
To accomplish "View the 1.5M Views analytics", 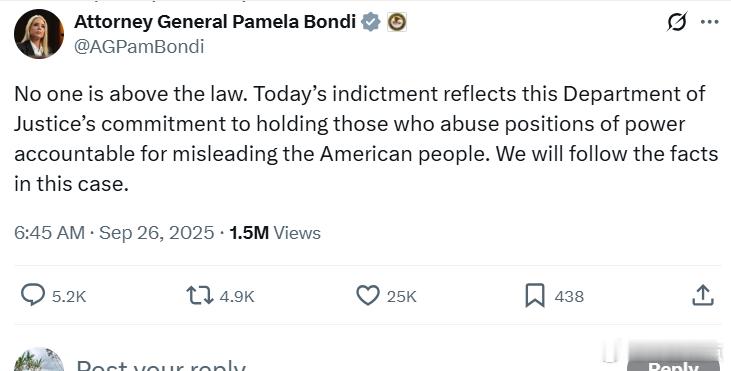I will [275, 233].
